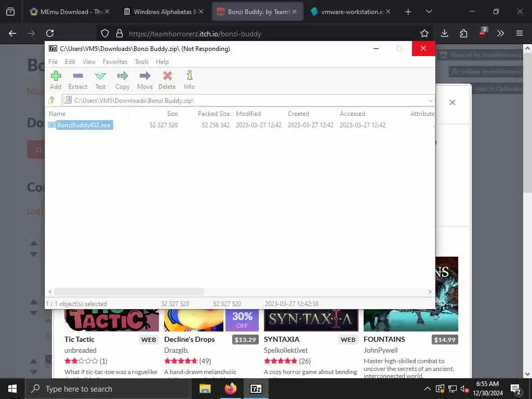
Task: Click the browser back arrow
Action: coord(12,33)
